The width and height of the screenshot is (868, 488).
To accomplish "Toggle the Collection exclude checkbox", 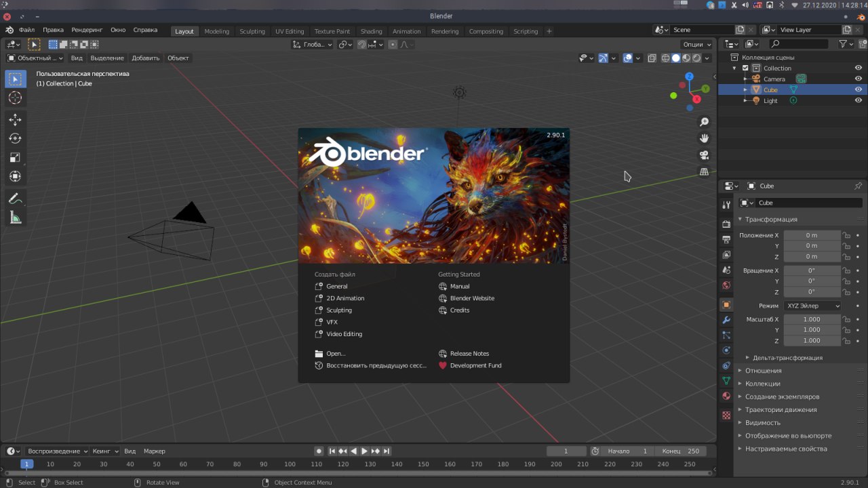I will 745,68.
